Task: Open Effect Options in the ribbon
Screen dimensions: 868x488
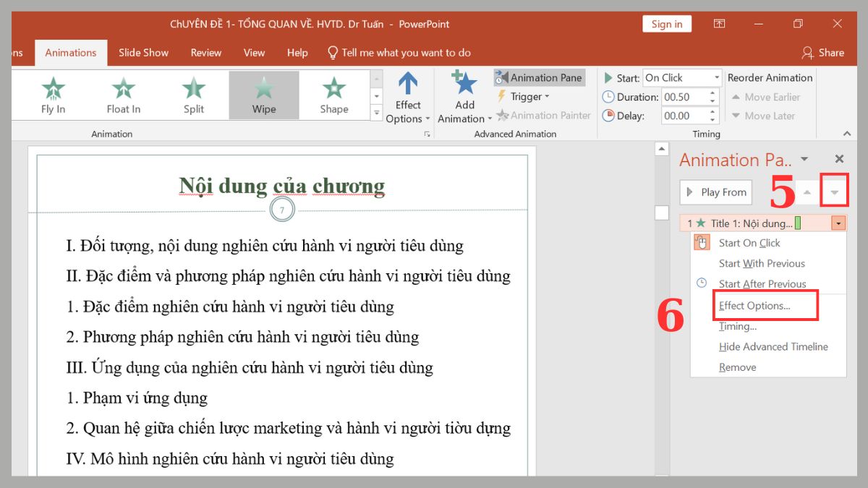Action: pos(407,98)
